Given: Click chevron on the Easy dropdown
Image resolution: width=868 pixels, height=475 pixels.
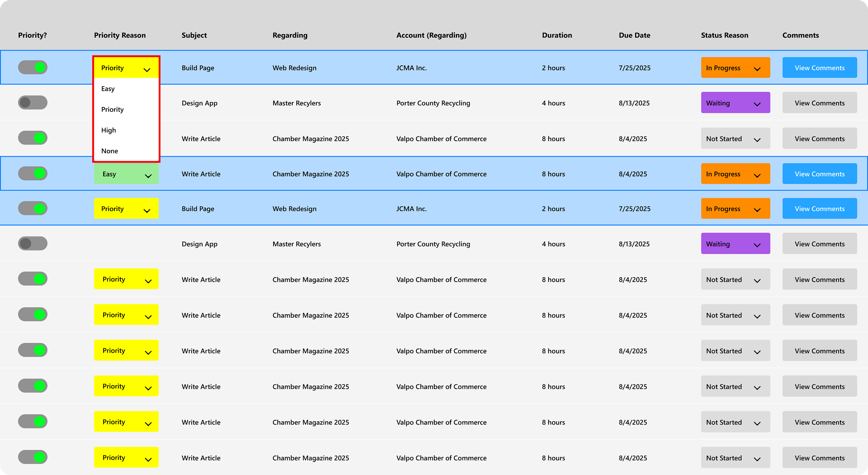Looking at the screenshot, I should (148, 176).
